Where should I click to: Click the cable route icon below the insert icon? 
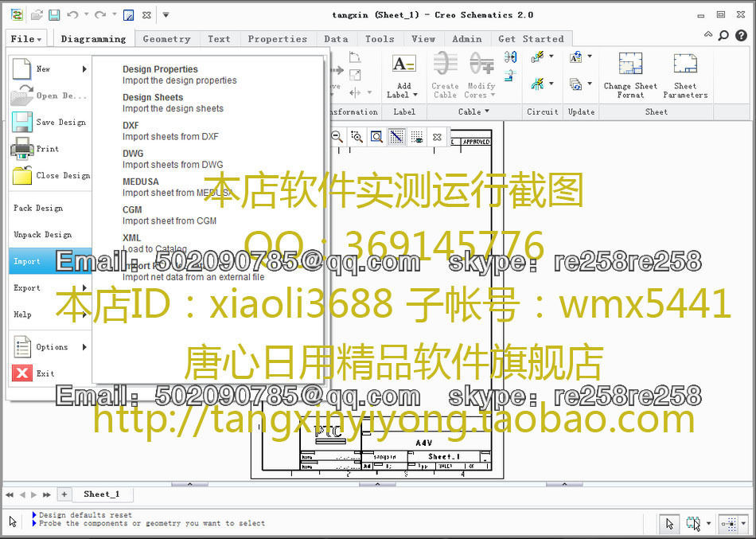[x=509, y=76]
